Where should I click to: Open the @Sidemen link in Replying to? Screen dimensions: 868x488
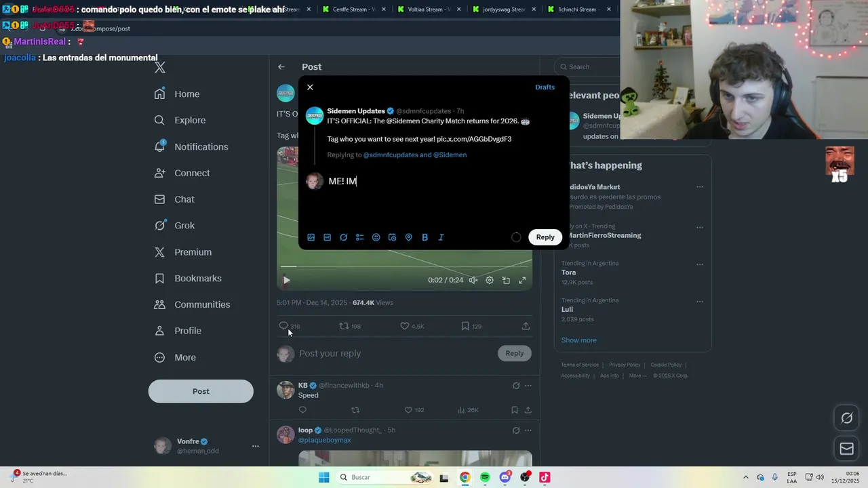[x=450, y=155]
